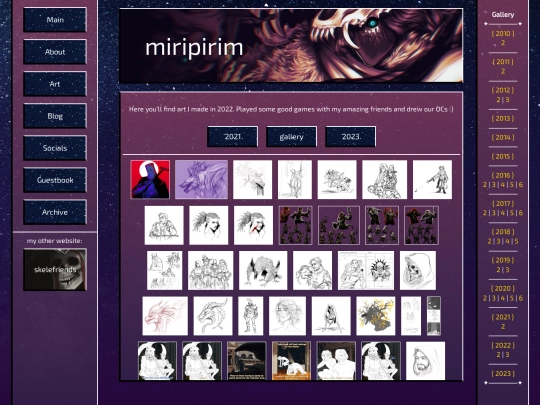Open the 2012 gallery link
This screenshot has width=540, height=405.
(x=503, y=90)
